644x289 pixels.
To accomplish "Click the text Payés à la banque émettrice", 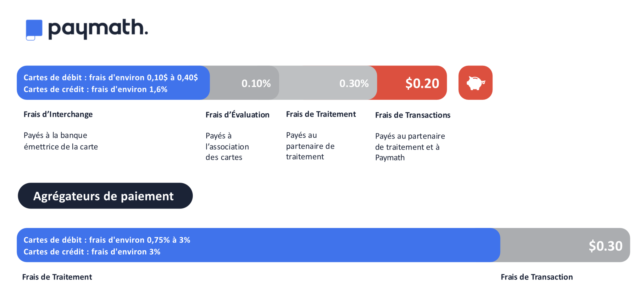I will click(x=61, y=141).
